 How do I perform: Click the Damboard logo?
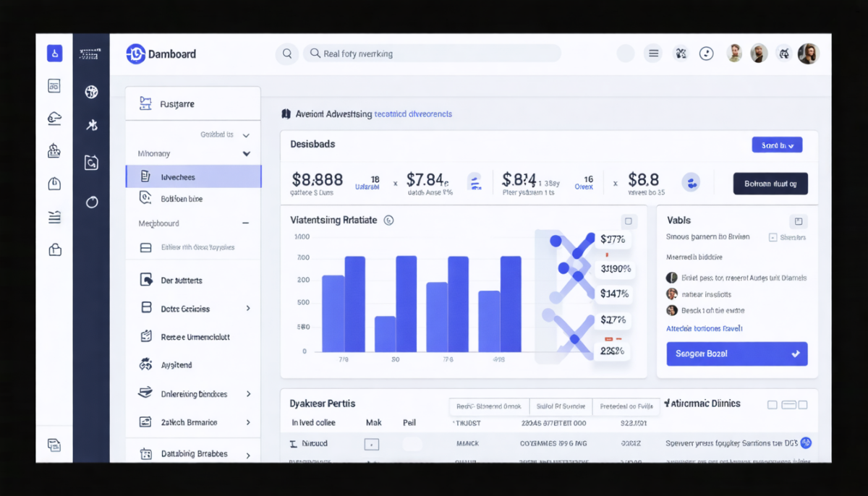tap(161, 54)
